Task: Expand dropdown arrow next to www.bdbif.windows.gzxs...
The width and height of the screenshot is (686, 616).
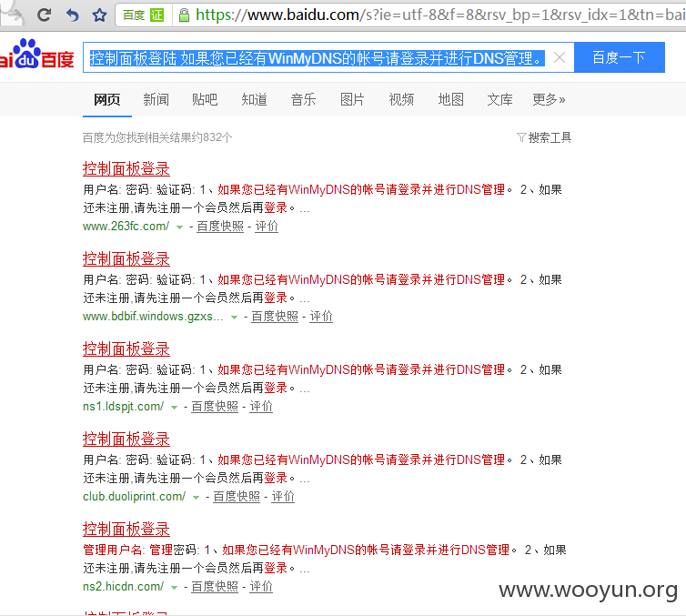Action: click(x=234, y=318)
